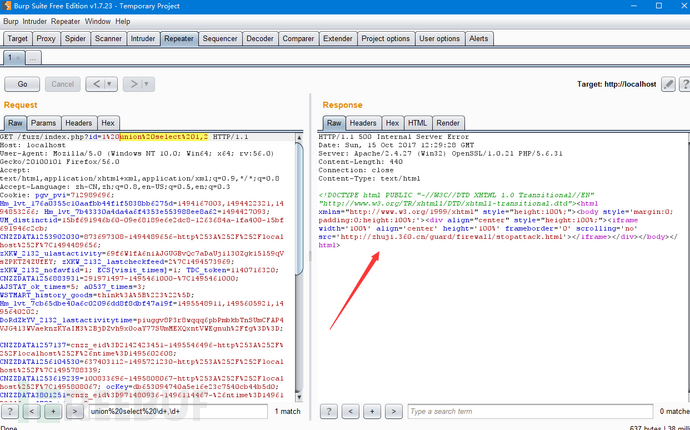This screenshot has width=690, height=430.
Task: Close Repeater tab 1 with its x
Action: pyautogui.click(x=18, y=58)
